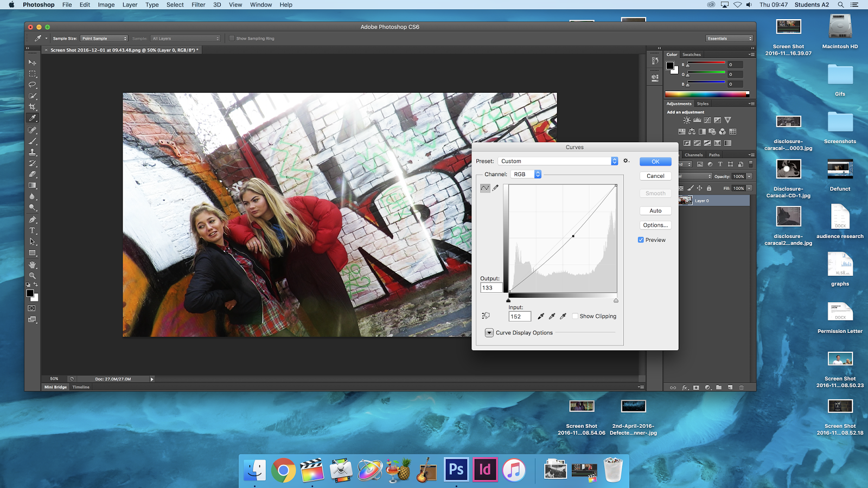Select the Rectangular Marquee tool
The height and width of the screenshot is (488, 868).
pyautogui.click(x=33, y=74)
